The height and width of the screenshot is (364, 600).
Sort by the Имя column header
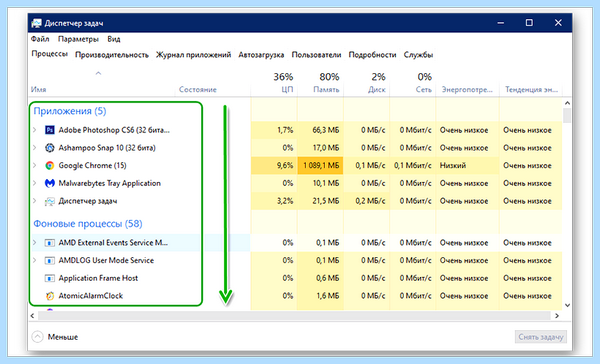[39, 90]
